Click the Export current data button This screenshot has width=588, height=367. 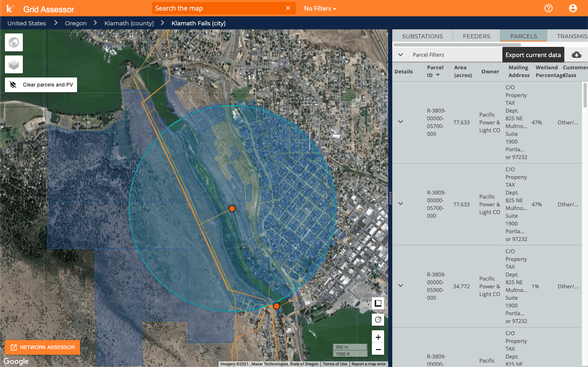[533, 54]
